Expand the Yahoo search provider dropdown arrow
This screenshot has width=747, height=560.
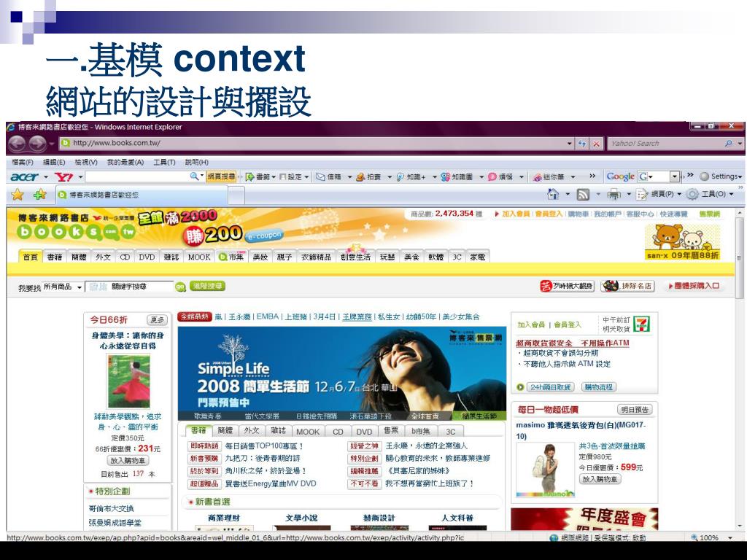point(740,144)
